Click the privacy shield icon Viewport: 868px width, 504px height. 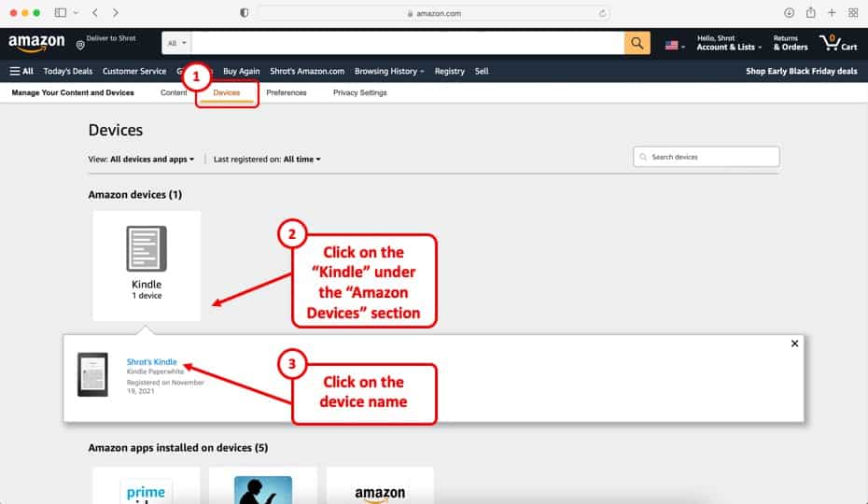click(x=245, y=13)
